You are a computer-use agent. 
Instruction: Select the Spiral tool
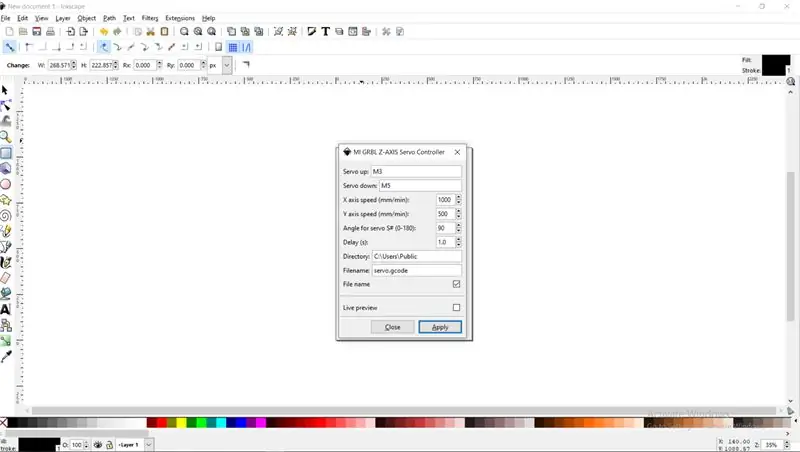click(6, 215)
